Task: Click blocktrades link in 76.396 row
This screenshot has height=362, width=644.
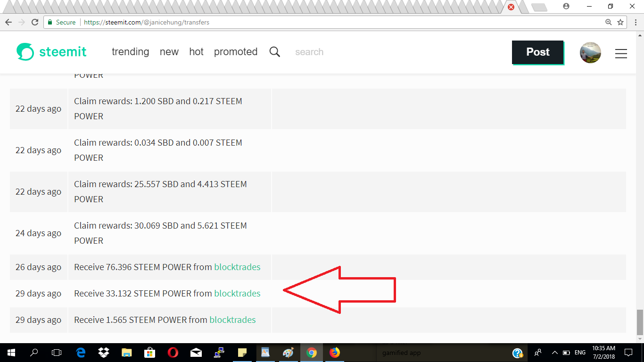Action: [237, 267]
